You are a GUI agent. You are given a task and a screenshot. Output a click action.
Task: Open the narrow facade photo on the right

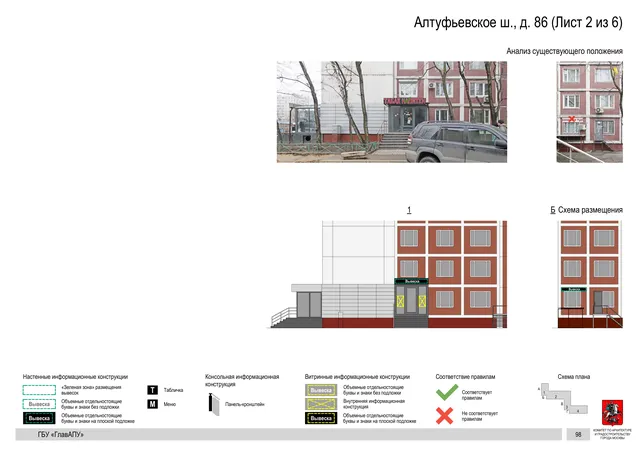[x=589, y=112]
